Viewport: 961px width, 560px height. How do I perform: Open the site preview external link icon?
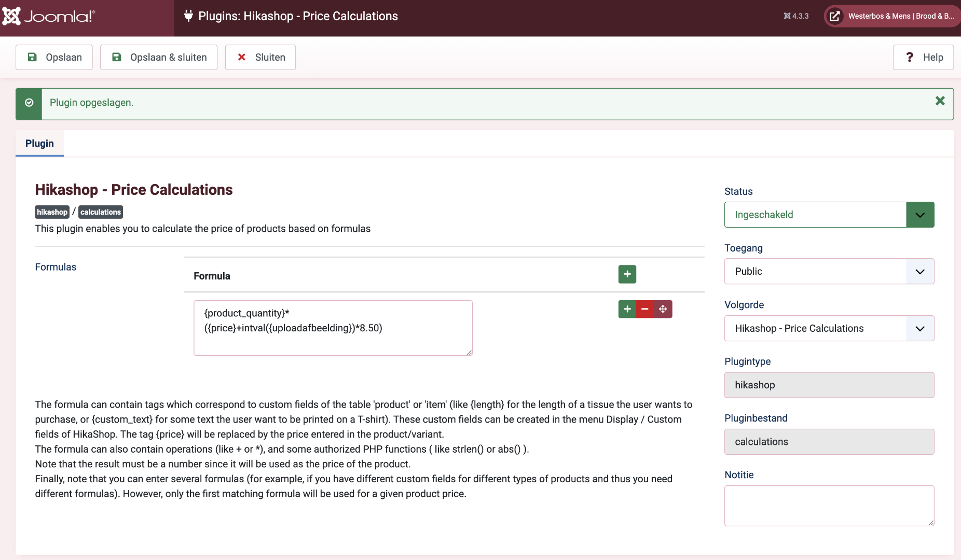[x=834, y=16]
